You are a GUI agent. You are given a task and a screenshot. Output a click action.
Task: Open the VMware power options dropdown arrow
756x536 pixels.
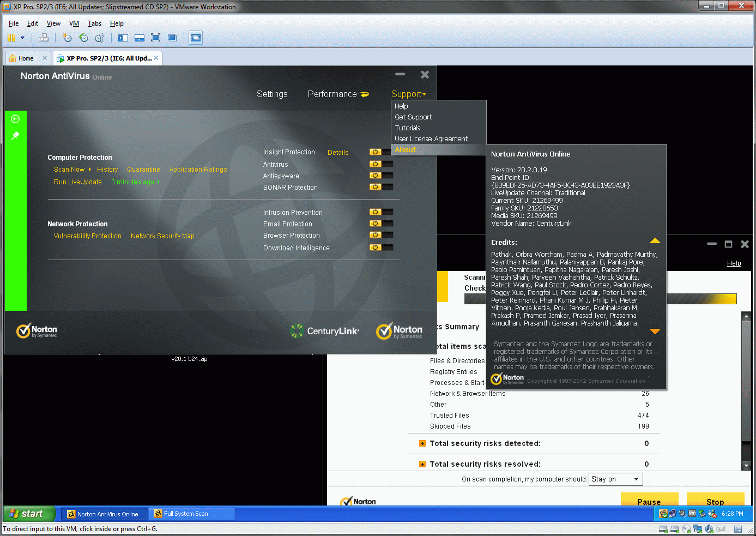pos(23,38)
